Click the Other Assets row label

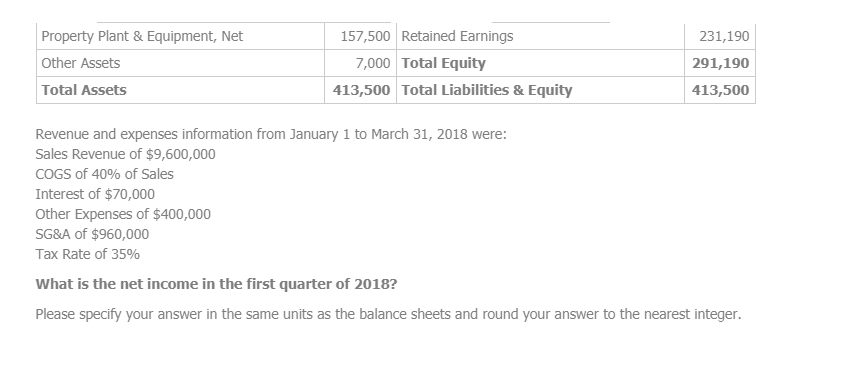coord(81,63)
